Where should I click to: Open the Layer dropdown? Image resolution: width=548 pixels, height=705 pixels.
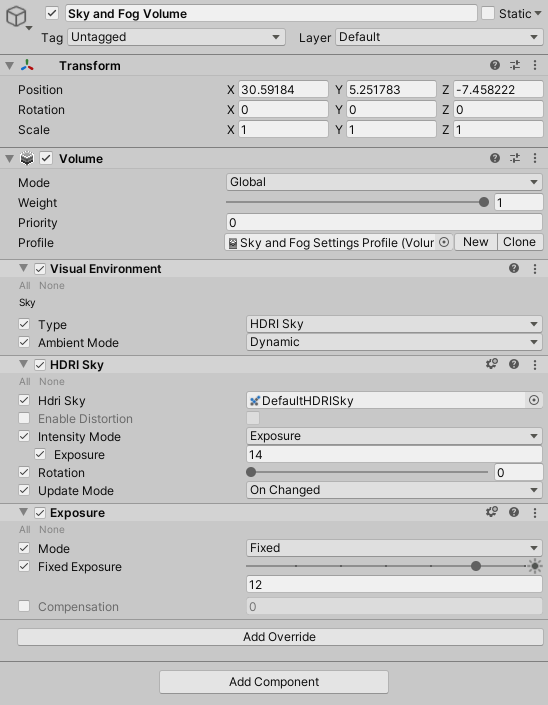[x=439, y=37]
